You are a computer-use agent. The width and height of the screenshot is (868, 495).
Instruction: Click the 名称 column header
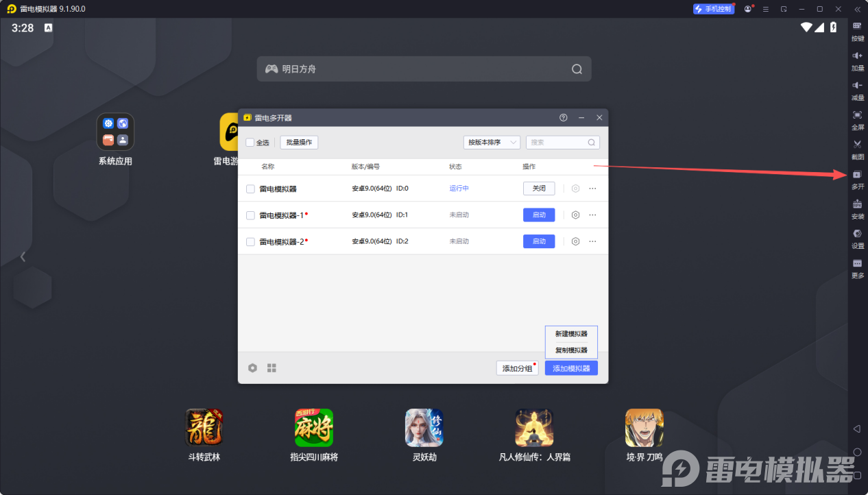tap(267, 167)
